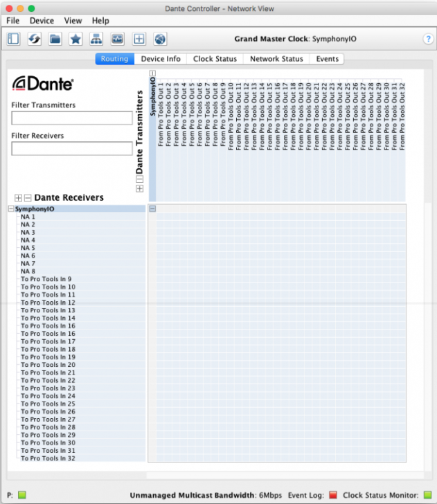The image size is (437, 504).
Task: Open the Load Preset folder icon
Action: coord(55,39)
